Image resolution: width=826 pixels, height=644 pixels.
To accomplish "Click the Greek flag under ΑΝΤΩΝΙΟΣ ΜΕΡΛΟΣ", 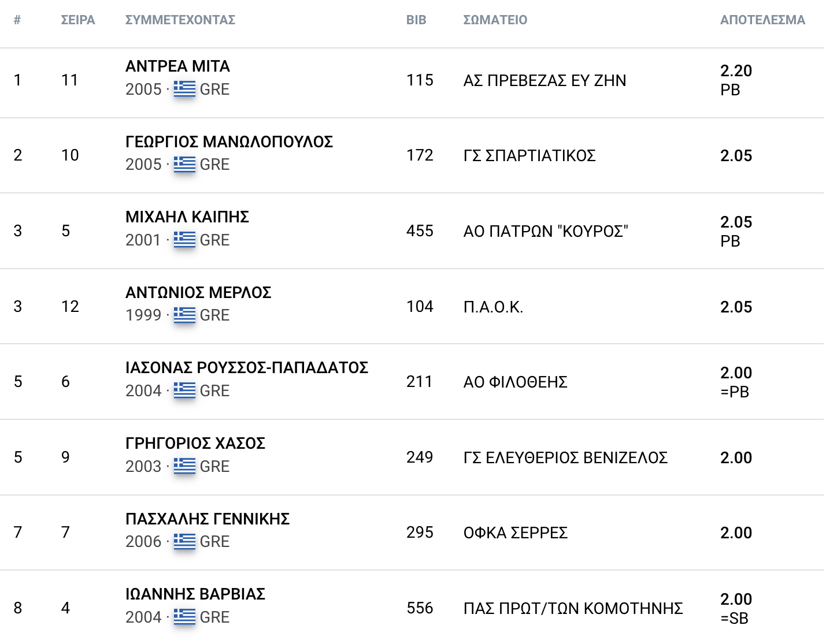I will coord(184,315).
